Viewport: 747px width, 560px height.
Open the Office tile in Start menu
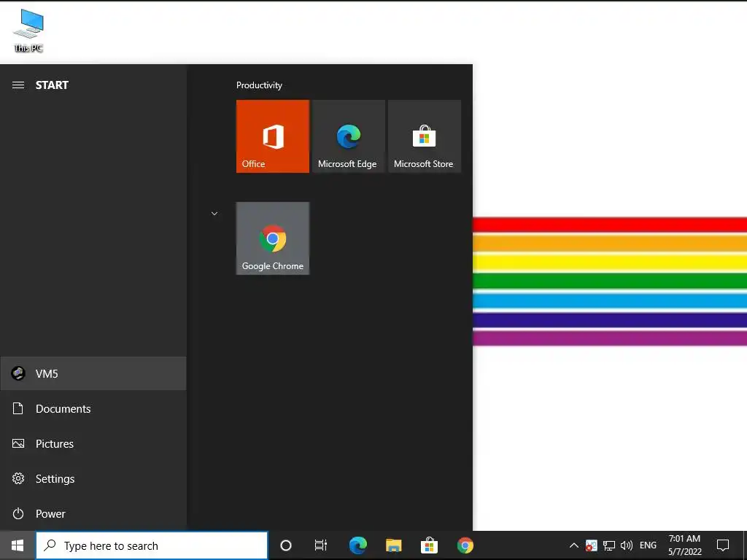pos(273,136)
